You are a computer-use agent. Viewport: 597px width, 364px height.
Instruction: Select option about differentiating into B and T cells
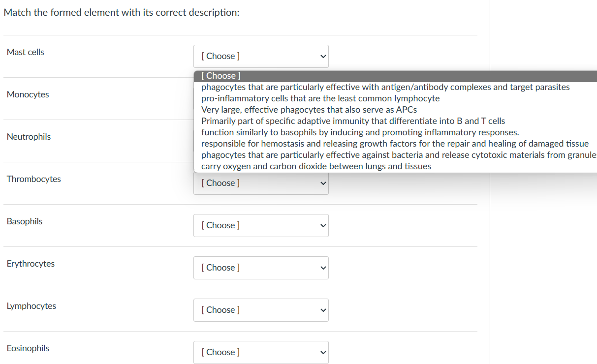click(x=353, y=121)
